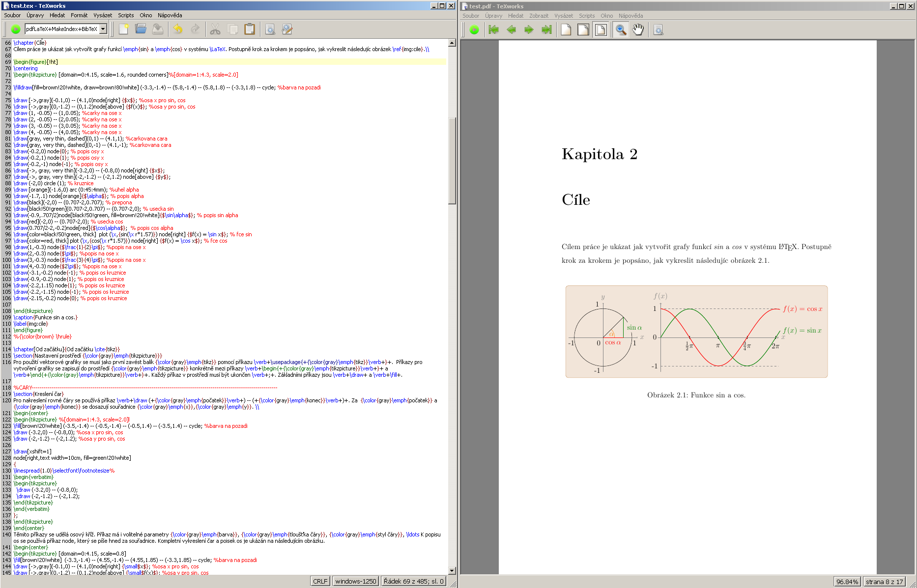The height and width of the screenshot is (588, 917).
Task: Click the \begin{verbatim} line in editor
Action: coord(33,477)
